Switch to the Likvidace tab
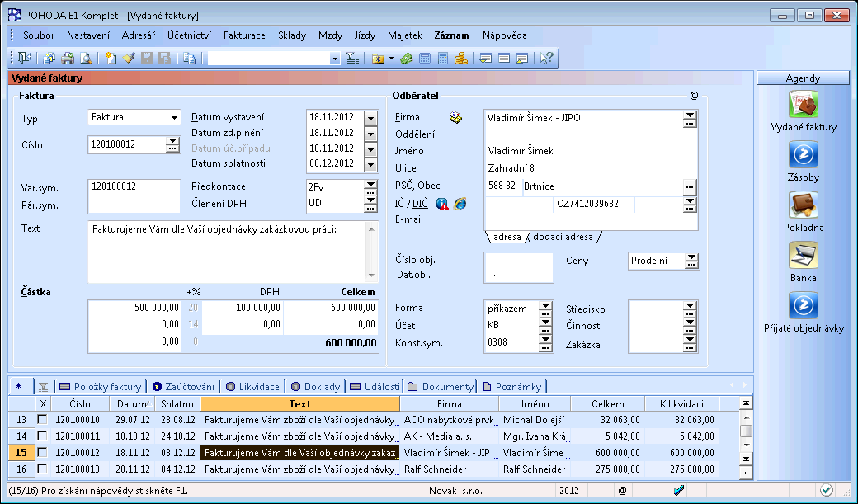The image size is (858, 504). tap(252, 386)
